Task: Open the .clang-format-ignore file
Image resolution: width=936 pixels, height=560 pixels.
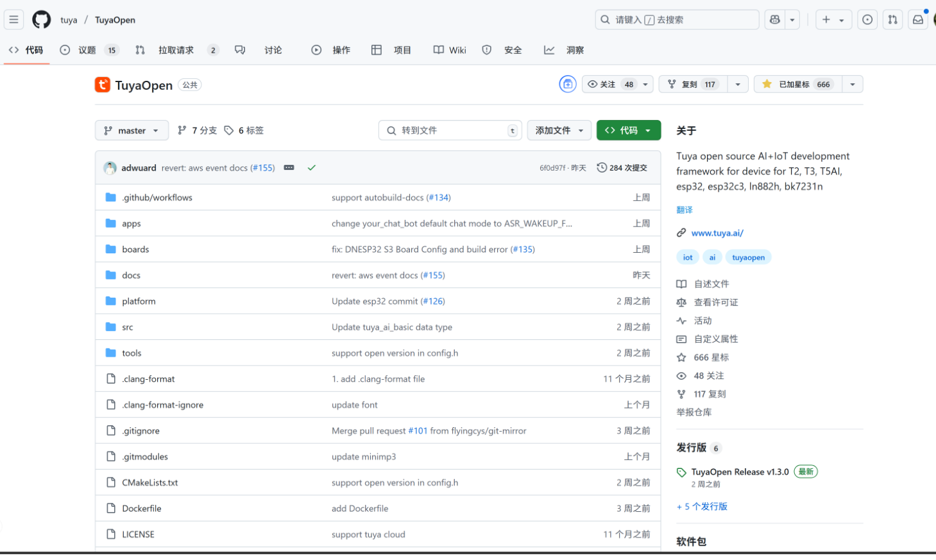Action: pos(162,405)
